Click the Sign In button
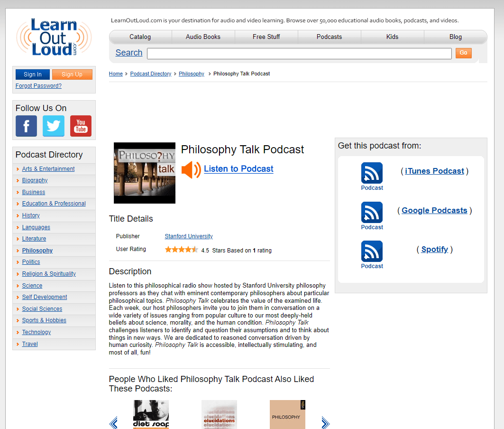The width and height of the screenshot is (504, 429). coord(32,75)
